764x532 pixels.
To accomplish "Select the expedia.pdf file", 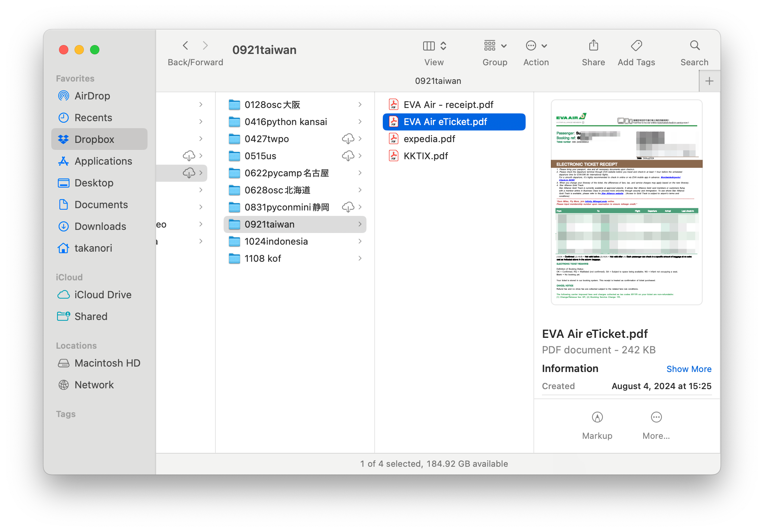I will point(429,139).
